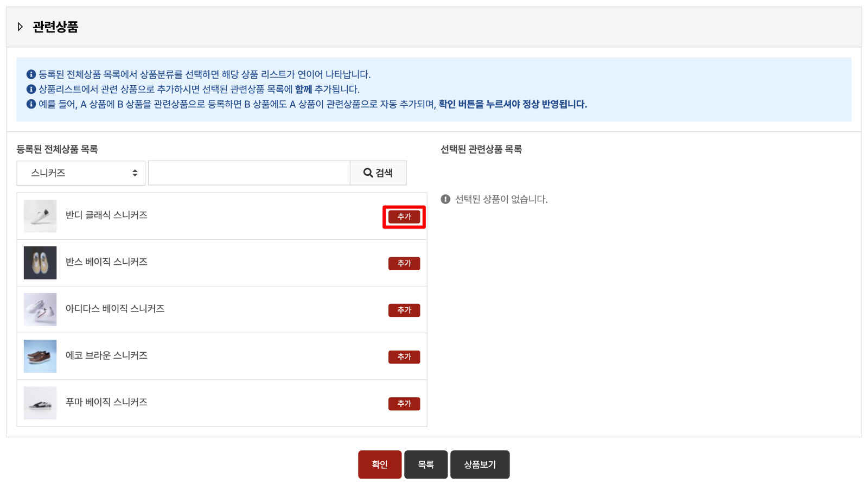Add 반디 클래식 스니커즈 to related products
The width and height of the screenshot is (868, 490).
tap(404, 217)
